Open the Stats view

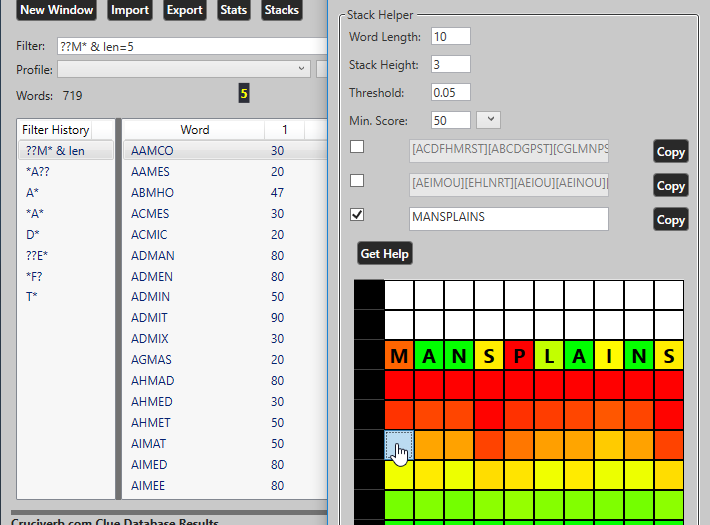pos(233,10)
